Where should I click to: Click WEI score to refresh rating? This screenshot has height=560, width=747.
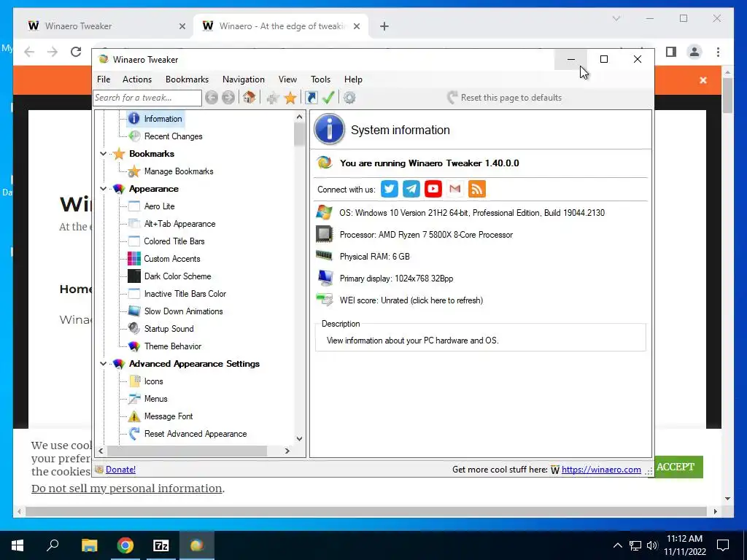click(x=411, y=300)
